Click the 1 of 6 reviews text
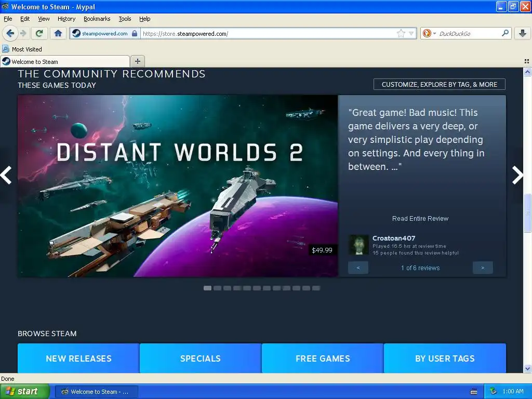This screenshot has width=532, height=399. pyautogui.click(x=420, y=268)
